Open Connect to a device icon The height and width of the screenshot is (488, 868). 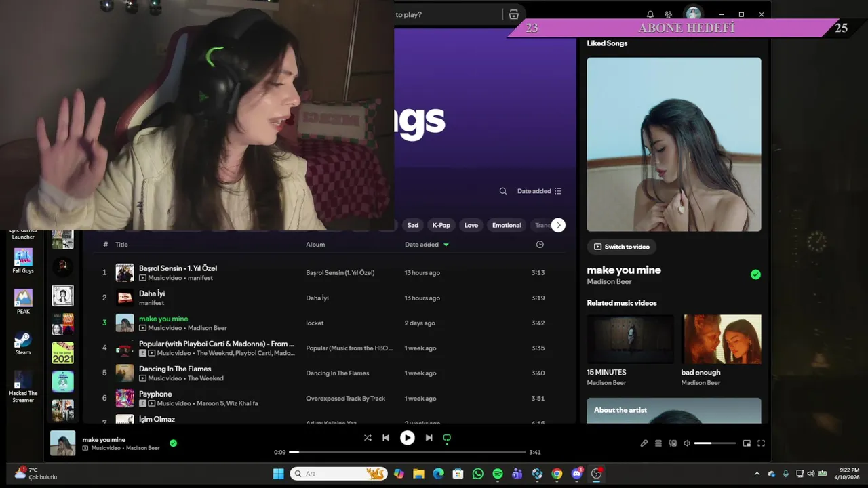point(673,443)
